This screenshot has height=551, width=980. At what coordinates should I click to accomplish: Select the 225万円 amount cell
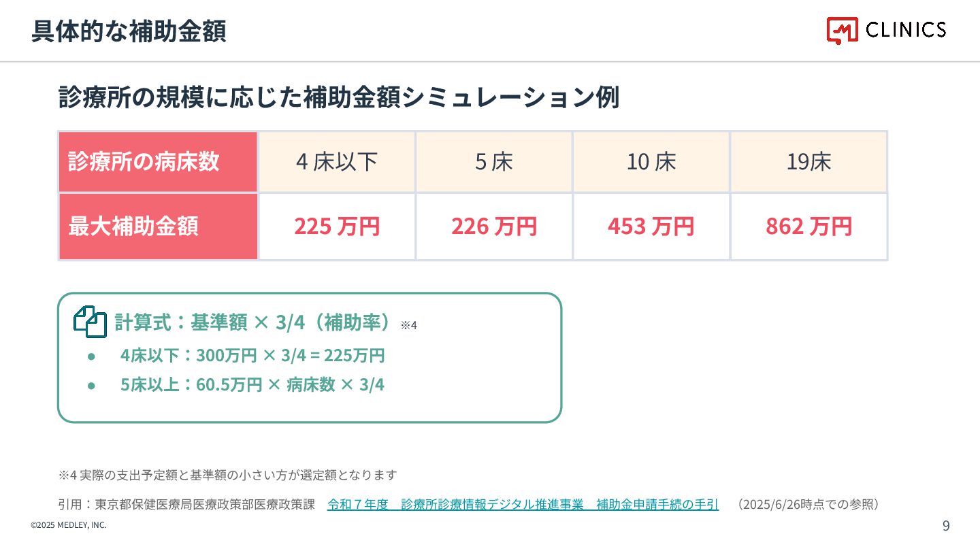pos(337,227)
